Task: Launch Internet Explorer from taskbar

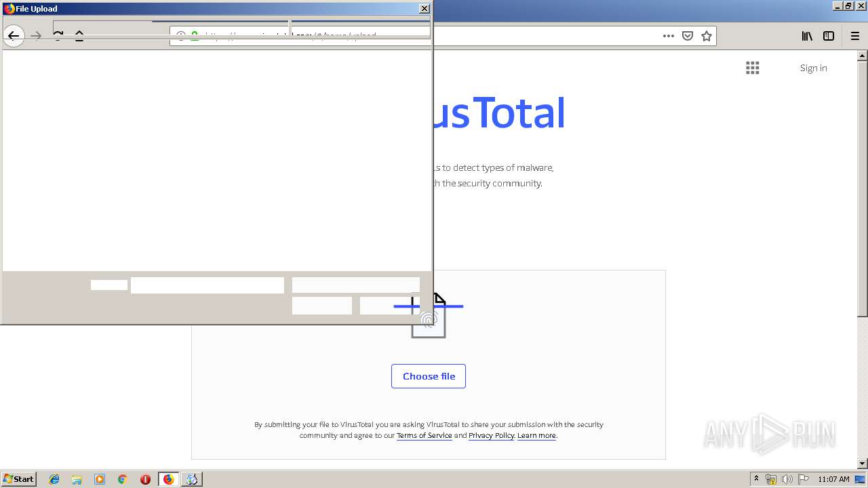Action: click(x=54, y=479)
